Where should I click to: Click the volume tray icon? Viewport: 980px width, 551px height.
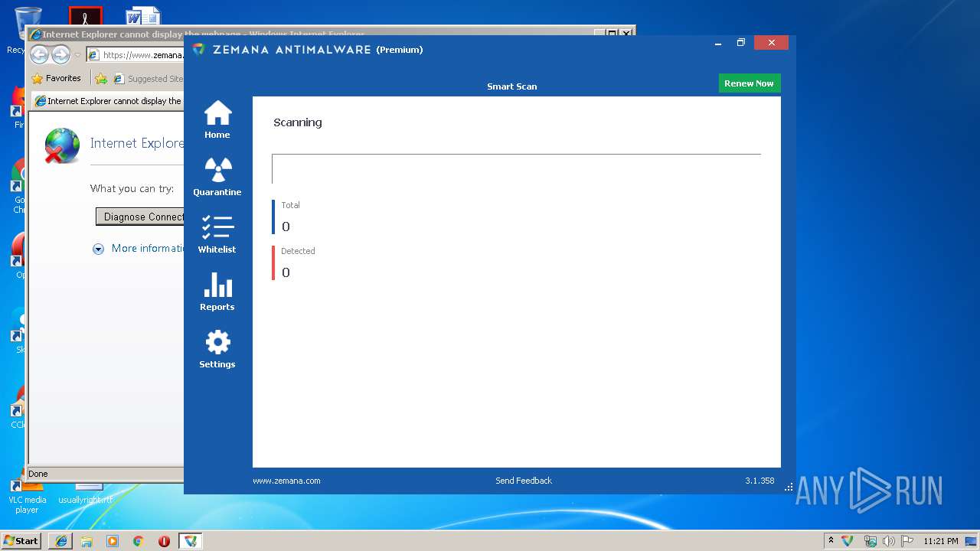click(889, 541)
